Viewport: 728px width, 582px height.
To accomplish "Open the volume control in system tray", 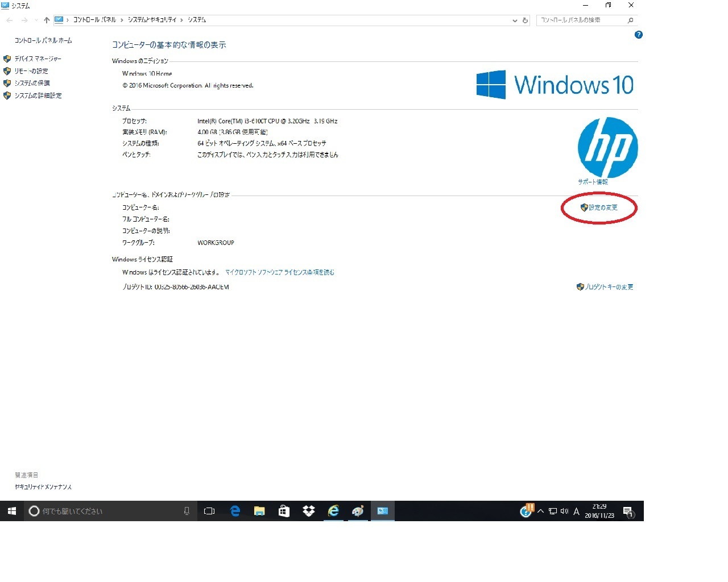I will click(564, 511).
